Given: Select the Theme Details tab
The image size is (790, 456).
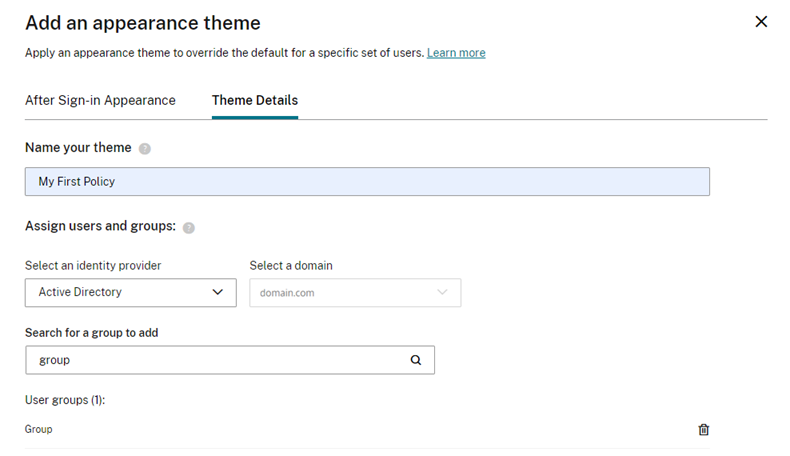Looking at the screenshot, I should point(255,100).
